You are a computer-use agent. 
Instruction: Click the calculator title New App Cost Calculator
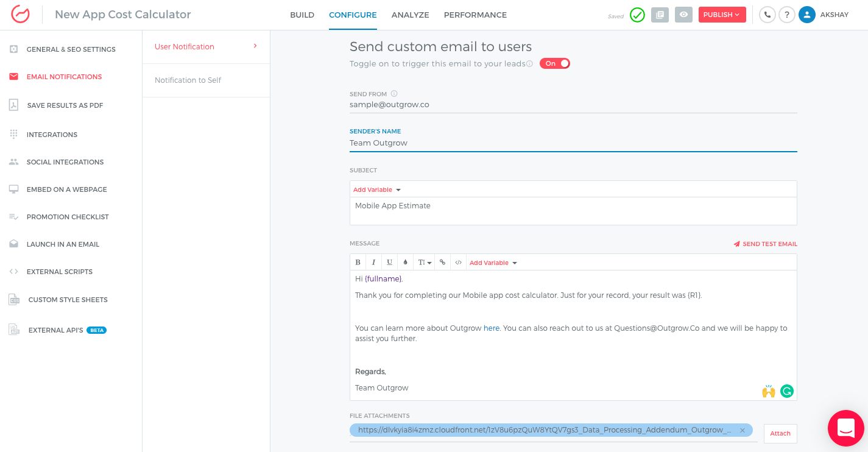pos(123,15)
